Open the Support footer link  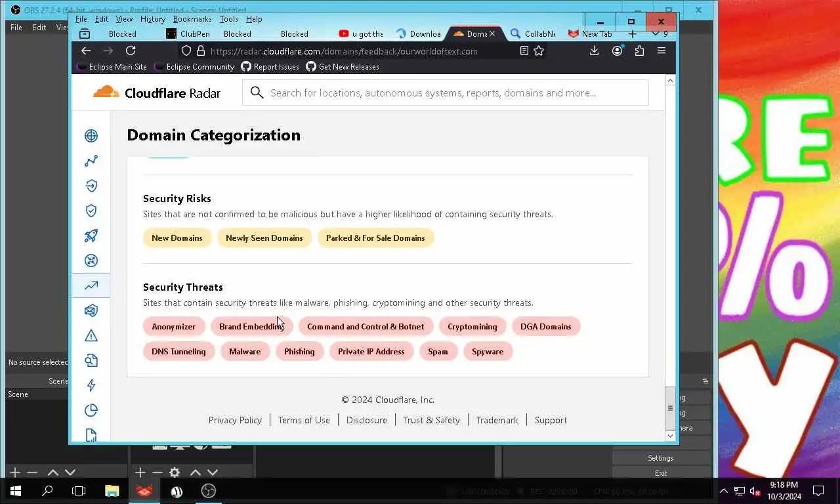click(x=551, y=420)
